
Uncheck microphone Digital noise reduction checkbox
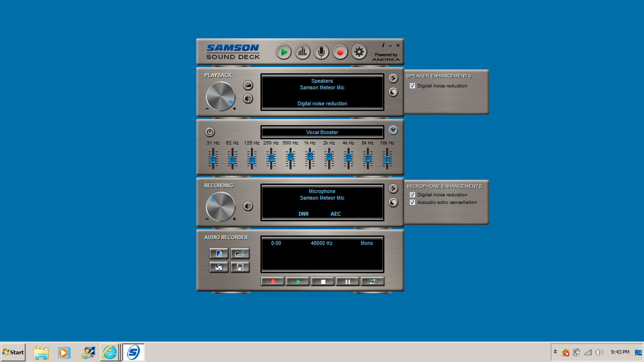pos(412,195)
